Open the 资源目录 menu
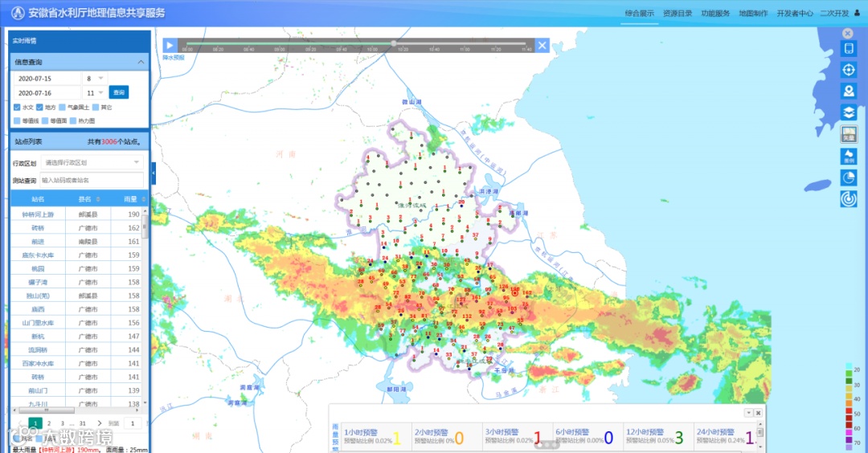Image resolution: width=868 pixels, height=453 pixels. coord(678,14)
